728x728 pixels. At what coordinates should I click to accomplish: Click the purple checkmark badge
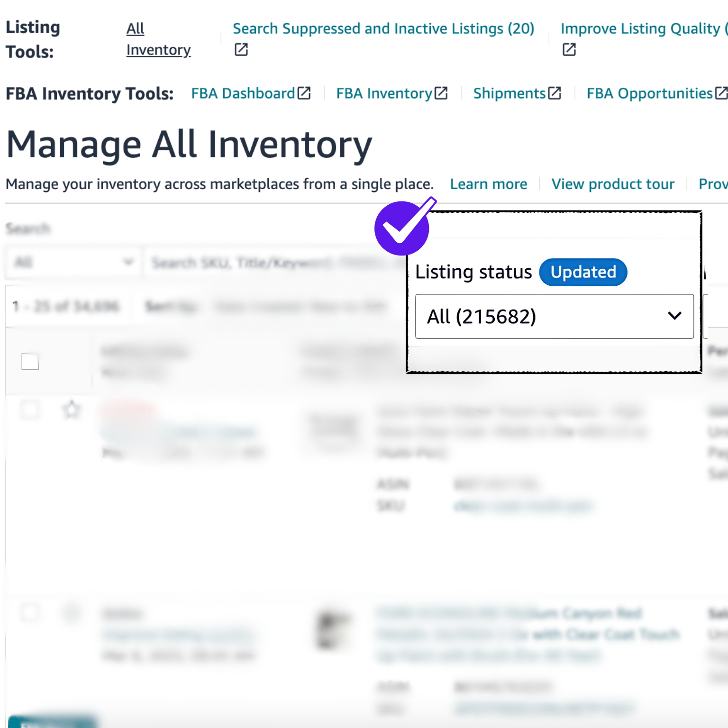point(402,228)
